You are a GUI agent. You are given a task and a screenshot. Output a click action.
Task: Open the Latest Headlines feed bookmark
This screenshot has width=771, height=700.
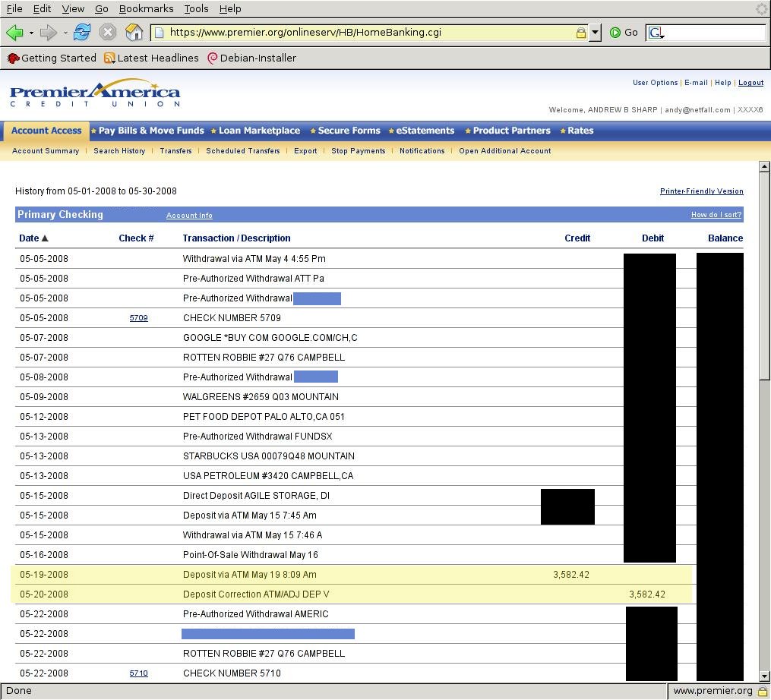[151, 58]
